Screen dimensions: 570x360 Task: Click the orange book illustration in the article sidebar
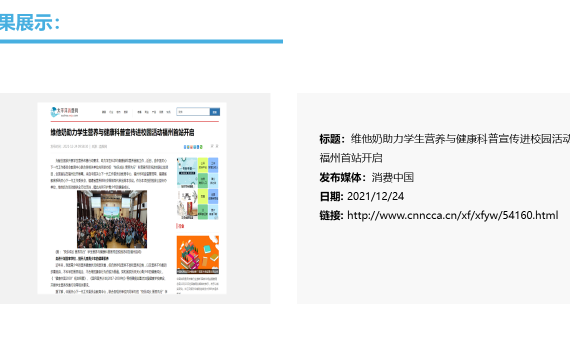(x=198, y=255)
